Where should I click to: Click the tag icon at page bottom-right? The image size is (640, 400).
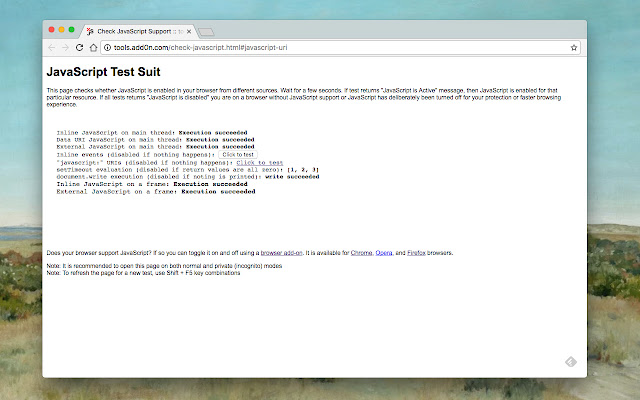(x=568, y=362)
